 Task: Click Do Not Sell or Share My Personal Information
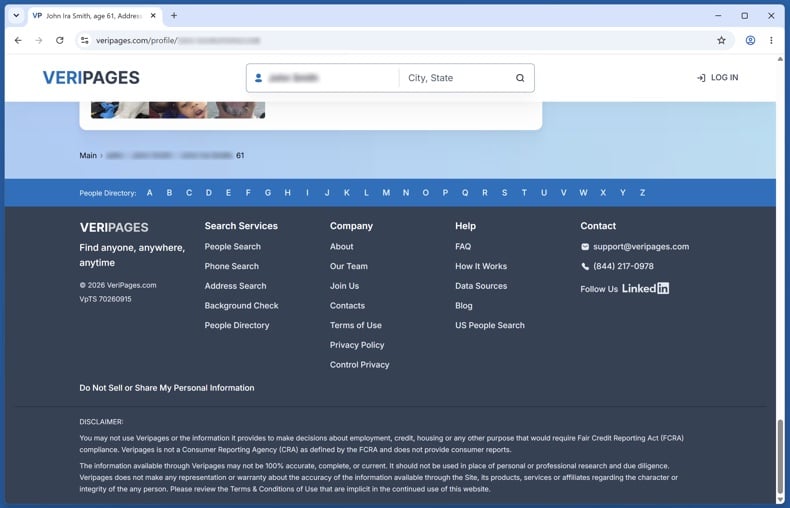(167, 388)
